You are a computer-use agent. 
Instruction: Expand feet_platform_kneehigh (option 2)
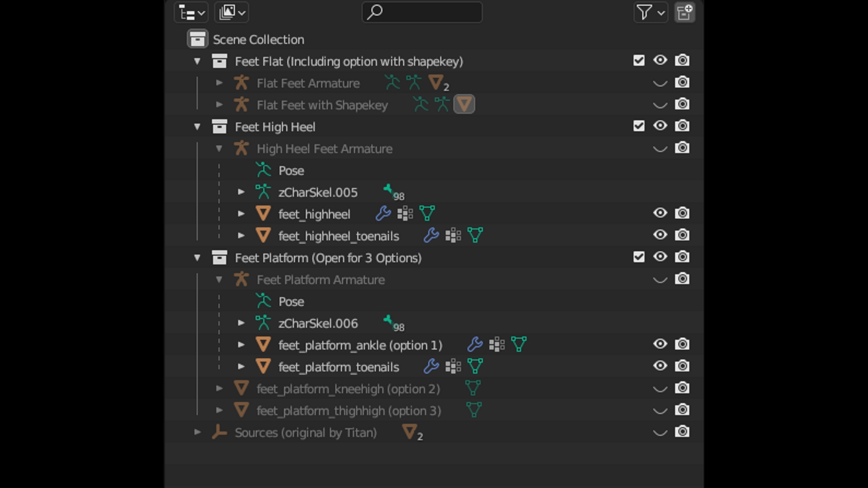tap(219, 388)
